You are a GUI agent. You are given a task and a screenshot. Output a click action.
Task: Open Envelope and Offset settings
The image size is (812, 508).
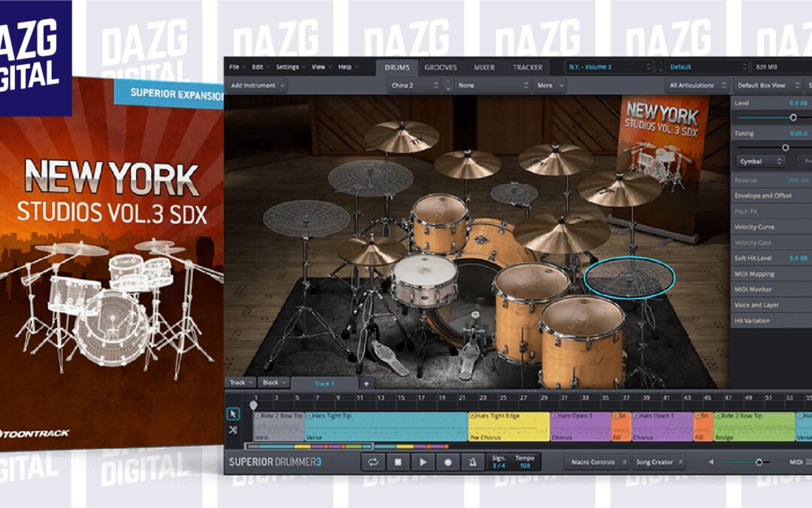(x=771, y=196)
